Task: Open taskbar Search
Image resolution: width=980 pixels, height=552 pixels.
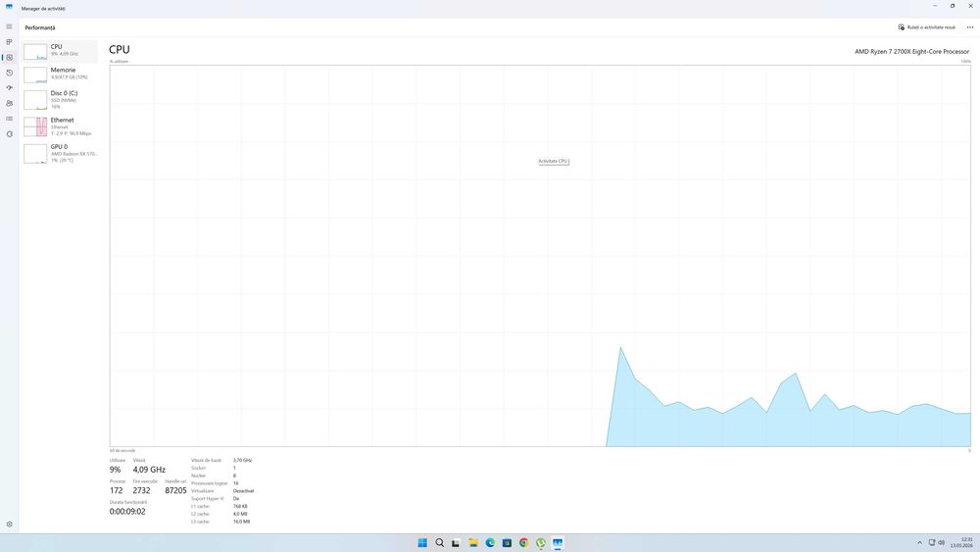Action: click(439, 542)
